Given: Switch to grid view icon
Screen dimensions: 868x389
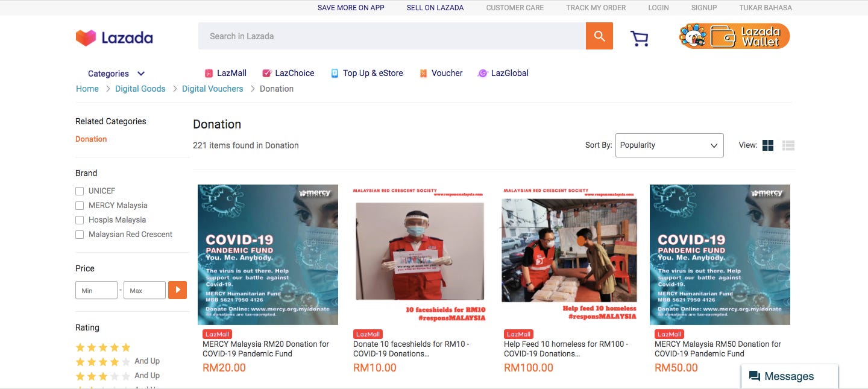Looking at the screenshot, I should click(768, 145).
